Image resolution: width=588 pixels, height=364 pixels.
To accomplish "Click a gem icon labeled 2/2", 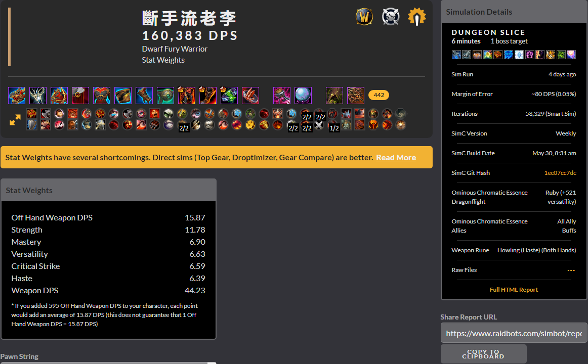I will click(306, 117).
